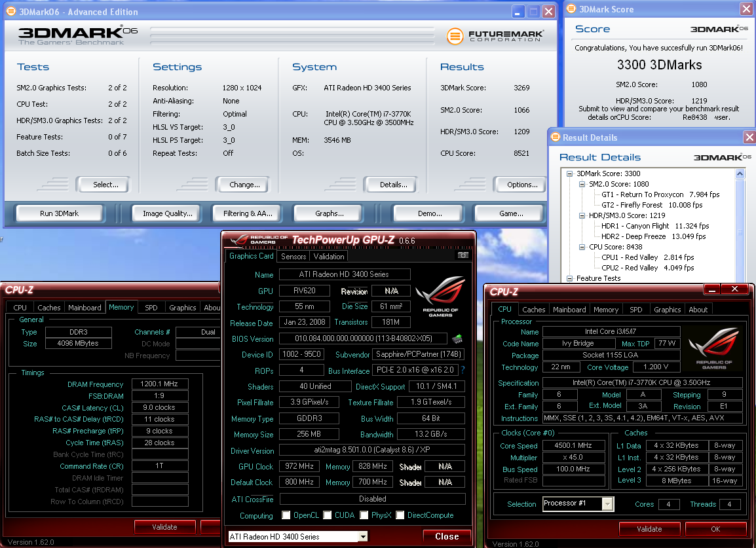Open the About tab in right CPU-Z

tap(698, 310)
